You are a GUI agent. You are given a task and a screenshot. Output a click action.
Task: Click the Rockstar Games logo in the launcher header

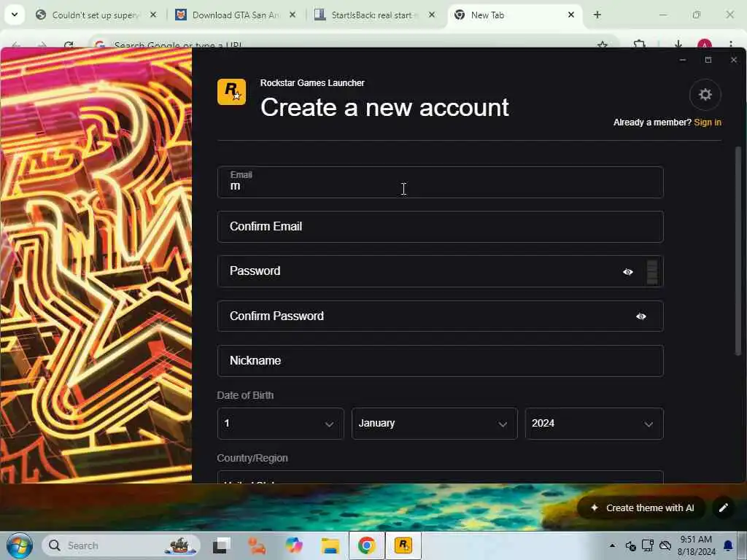point(231,91)
